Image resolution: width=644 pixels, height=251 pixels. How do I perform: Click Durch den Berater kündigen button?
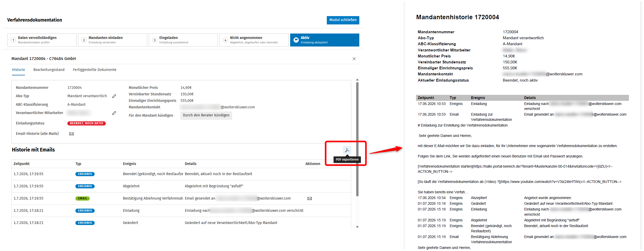206,115
